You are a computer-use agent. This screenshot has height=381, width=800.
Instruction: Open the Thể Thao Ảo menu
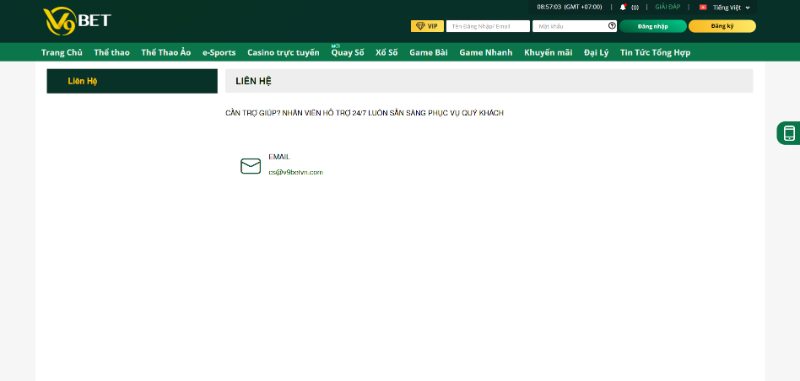pos(166,53)
